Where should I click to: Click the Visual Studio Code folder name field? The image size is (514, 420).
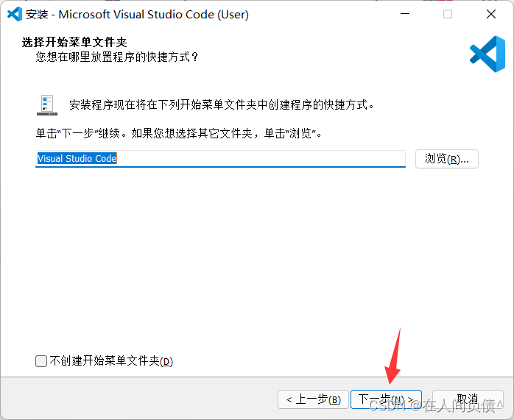click(220, 159)
